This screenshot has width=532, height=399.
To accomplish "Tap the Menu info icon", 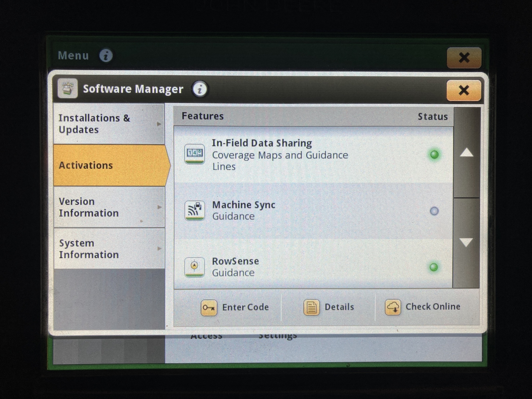I will pos(106,55).
